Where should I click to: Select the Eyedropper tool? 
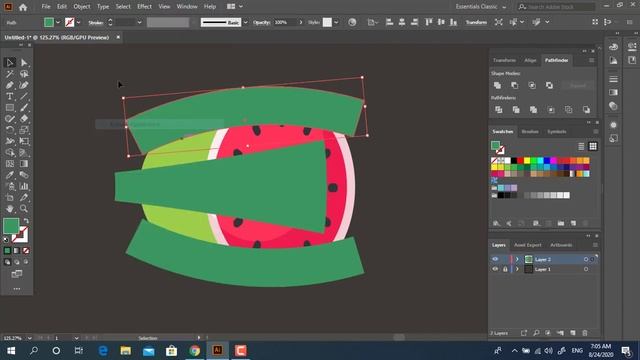click(10, 175)
